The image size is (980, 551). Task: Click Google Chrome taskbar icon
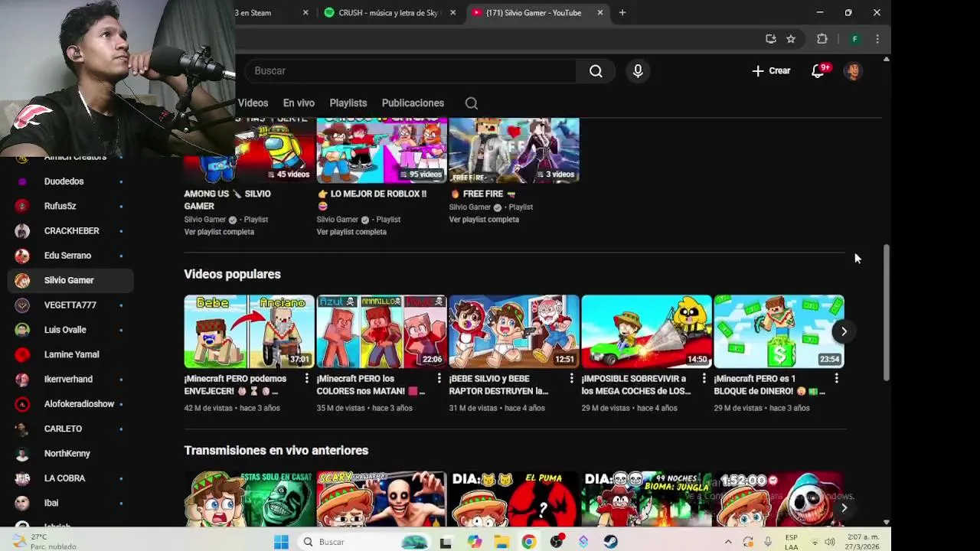click(x=528, y=542)
